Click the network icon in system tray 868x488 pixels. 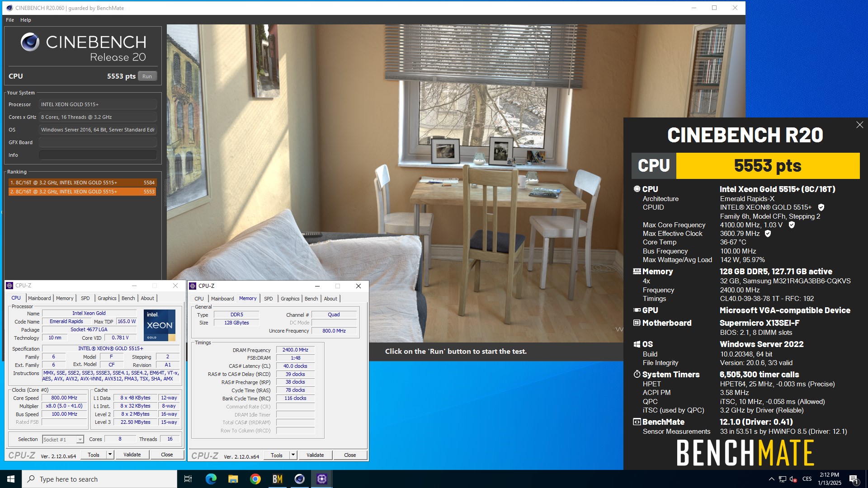782,479
